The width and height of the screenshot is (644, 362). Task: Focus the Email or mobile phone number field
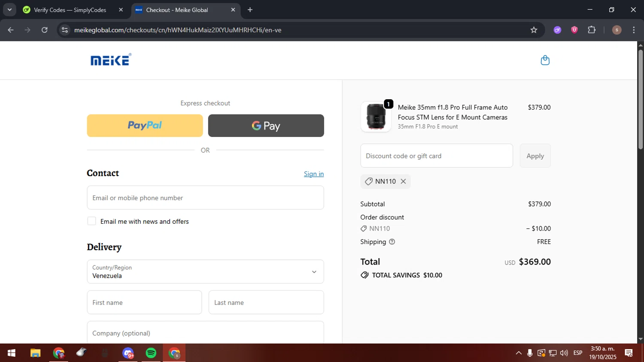(205, 198)
